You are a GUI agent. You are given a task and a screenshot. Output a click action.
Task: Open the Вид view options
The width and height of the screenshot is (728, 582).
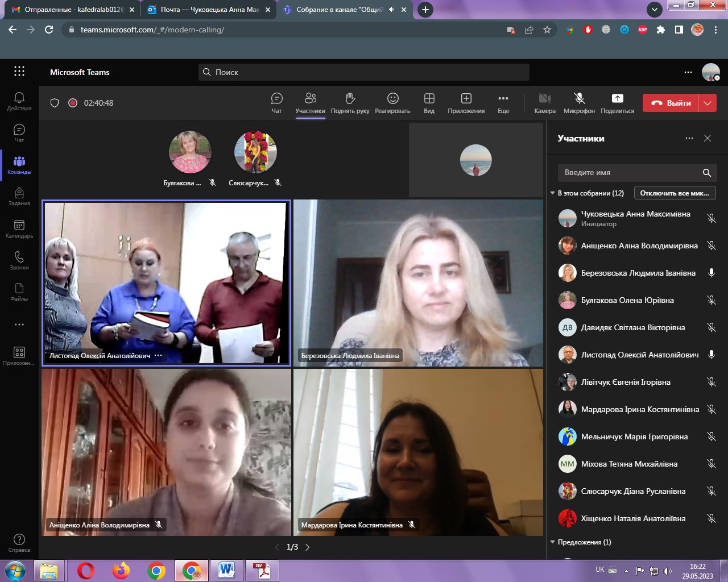[429, 103]
